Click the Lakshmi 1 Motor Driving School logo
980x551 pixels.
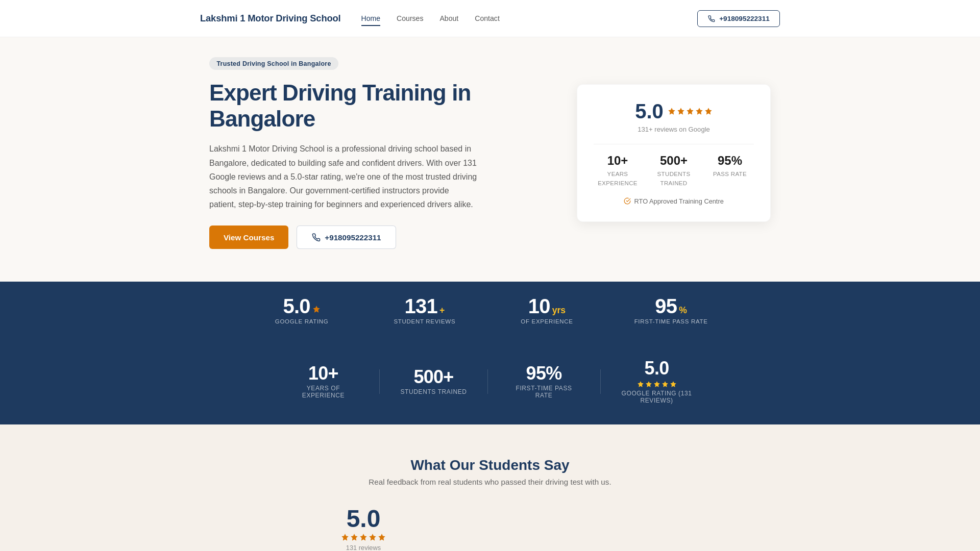pos(270,18)
